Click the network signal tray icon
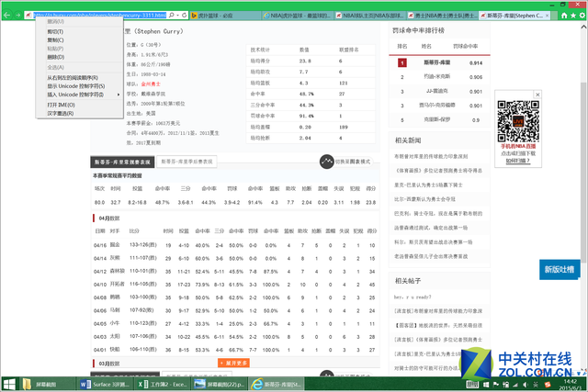 515,385
